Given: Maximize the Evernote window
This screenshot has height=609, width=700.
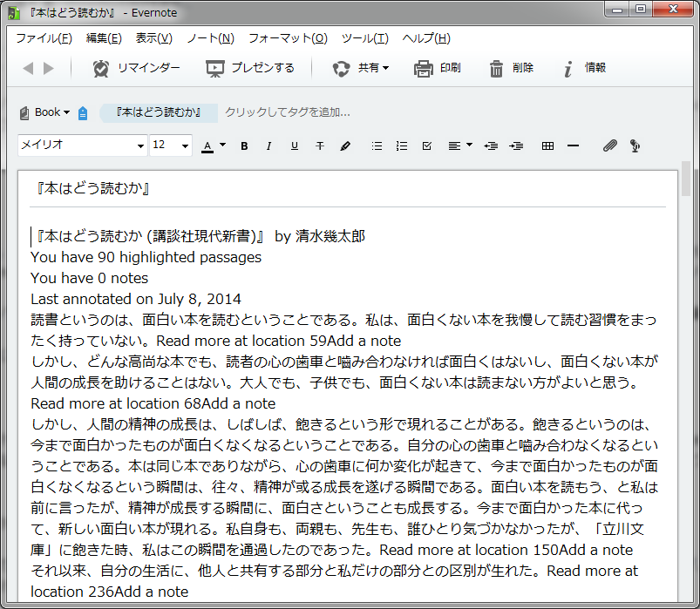Looking at the screenshot, I should pyautogui.click(x=641, y=9).
